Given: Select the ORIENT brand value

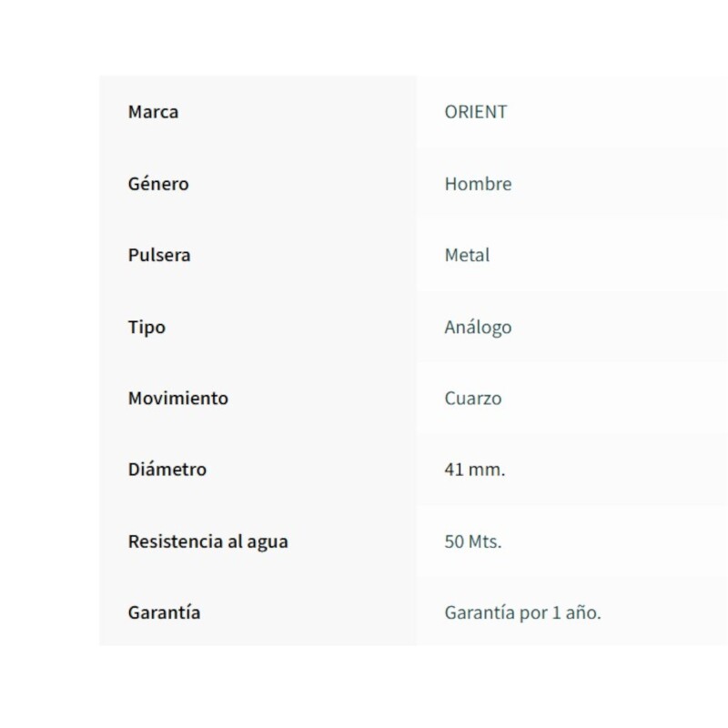Looking at the screenshot, I should 476,112.
